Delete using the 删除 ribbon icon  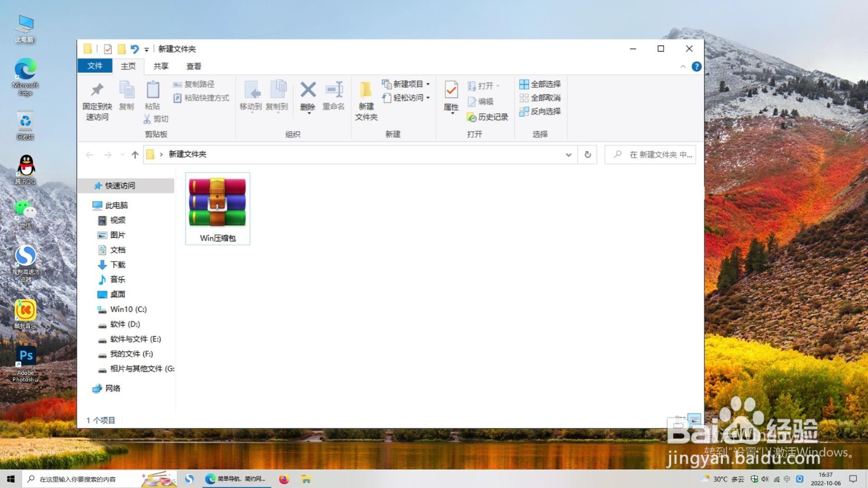pyautogui.click(x=307, y=98)
